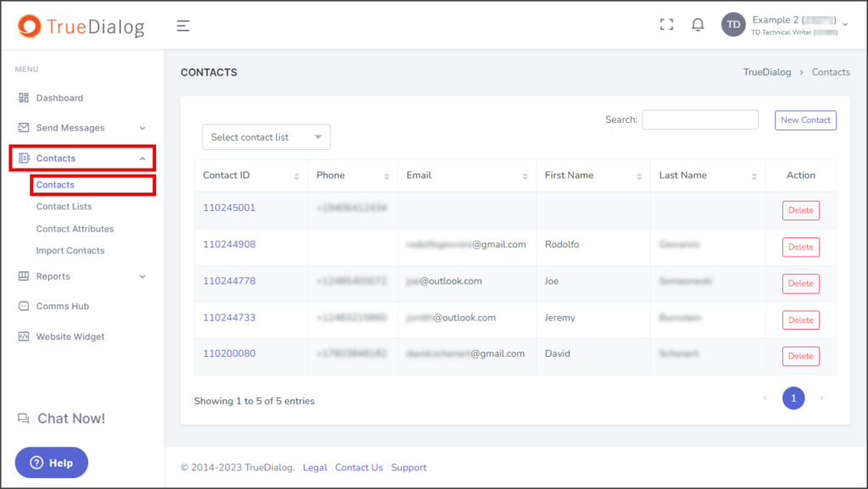Delete David's contact row
Image resolution: width=868 pixels, height=489 pixels.
800,356
